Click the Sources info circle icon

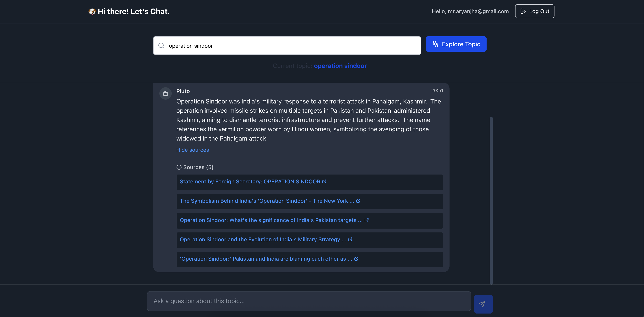pyautogui.click(x=179, y=167)
